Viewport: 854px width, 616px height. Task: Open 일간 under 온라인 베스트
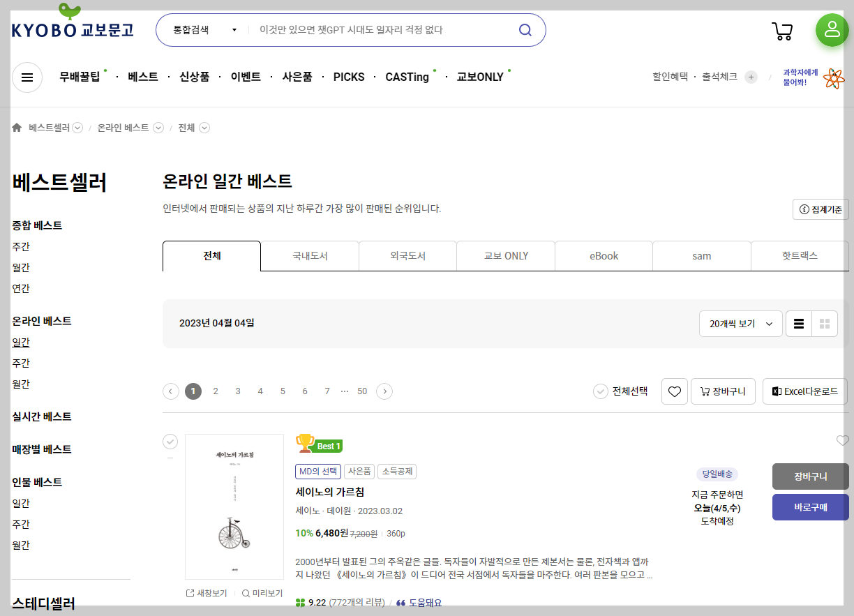click(x=21, y=342)
